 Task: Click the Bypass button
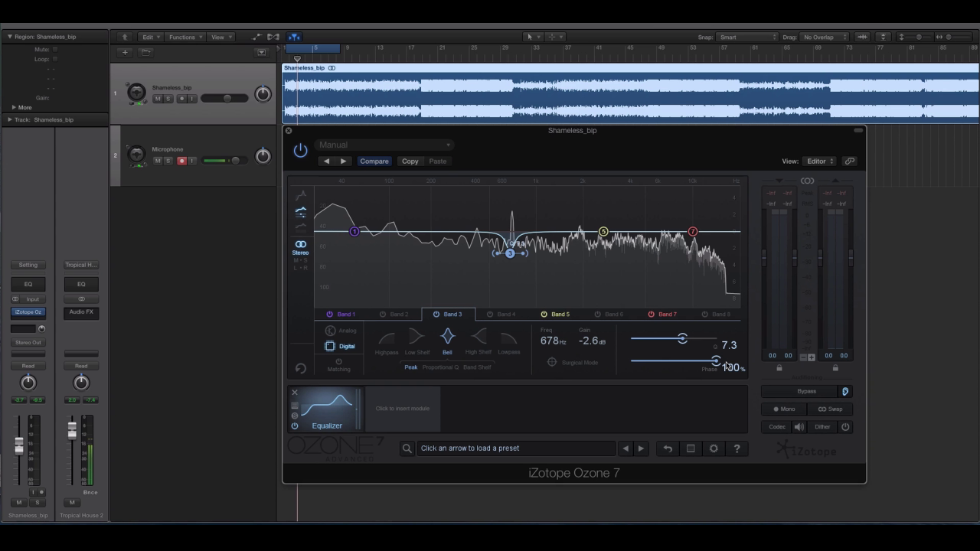806,391
